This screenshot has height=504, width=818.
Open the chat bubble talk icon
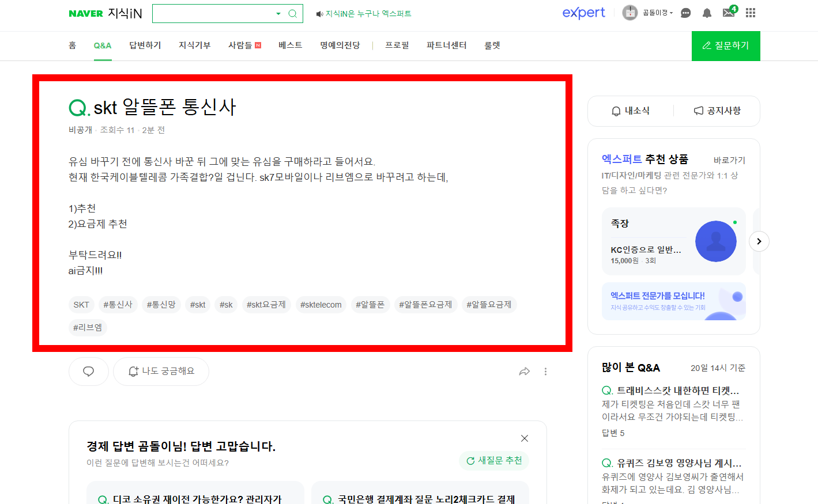[x=685, y=13]
